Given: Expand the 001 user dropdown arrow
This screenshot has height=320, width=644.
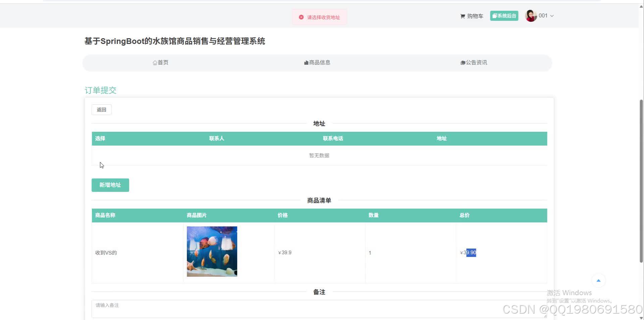Looking at the screenshot, I should (x=552, y=16).
